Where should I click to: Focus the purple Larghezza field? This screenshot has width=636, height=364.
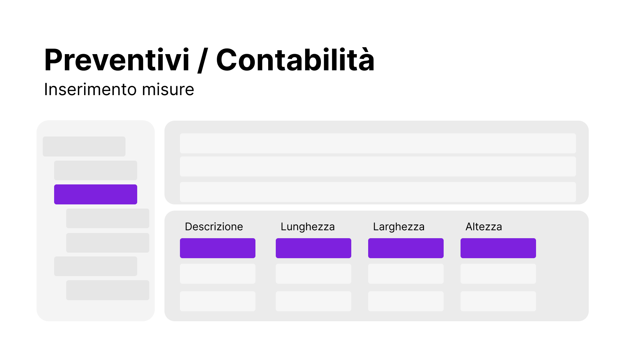[406, 248]
